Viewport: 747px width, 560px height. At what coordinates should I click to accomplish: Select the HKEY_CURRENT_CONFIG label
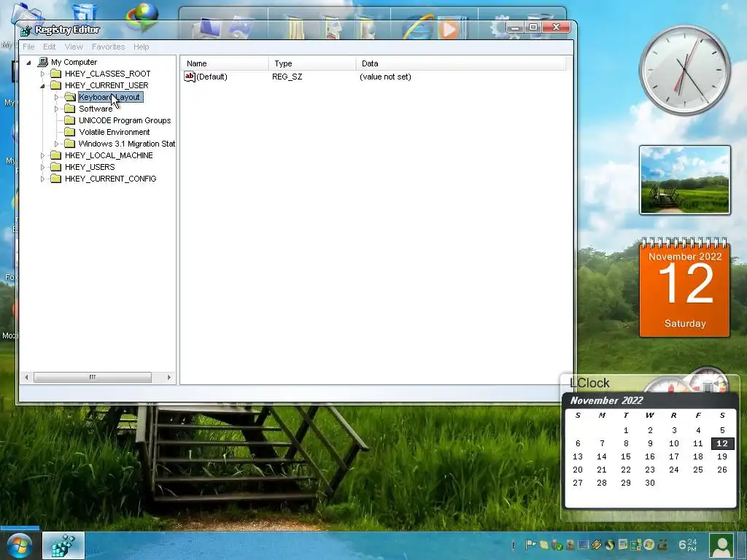(111, 179)
